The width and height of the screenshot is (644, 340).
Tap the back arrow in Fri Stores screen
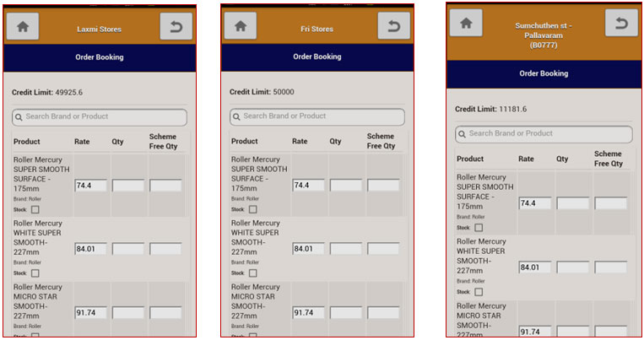(x=393, y=26)
